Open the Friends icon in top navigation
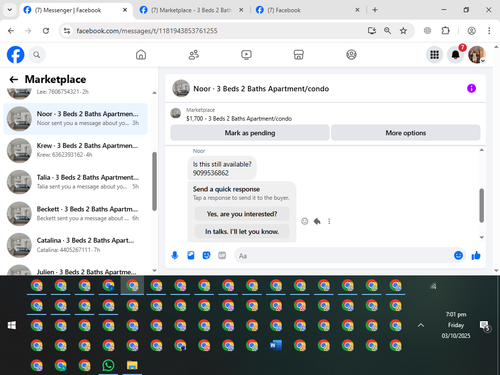Image resolution: width=500 pixels, height=375 pixels. click(194, 55)
